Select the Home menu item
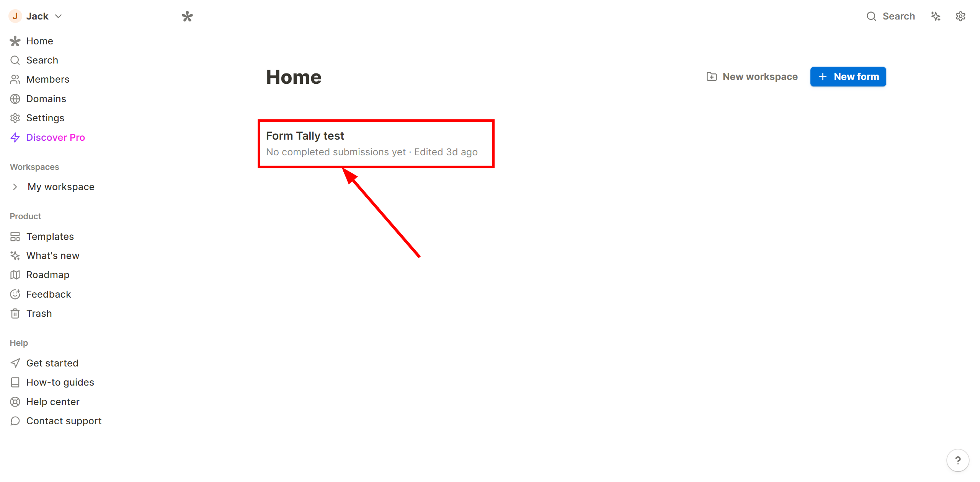This screenshot has width=980, height=482. tap(39, 40)
